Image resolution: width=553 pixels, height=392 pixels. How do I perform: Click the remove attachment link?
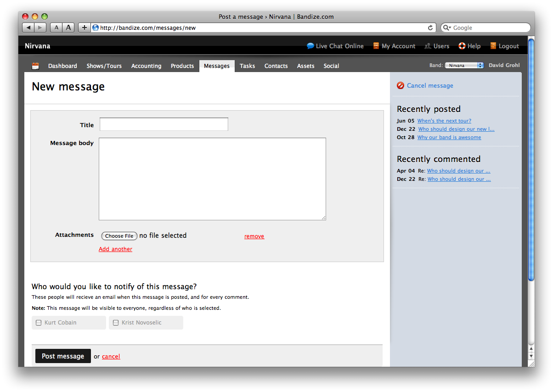[254, 236]
